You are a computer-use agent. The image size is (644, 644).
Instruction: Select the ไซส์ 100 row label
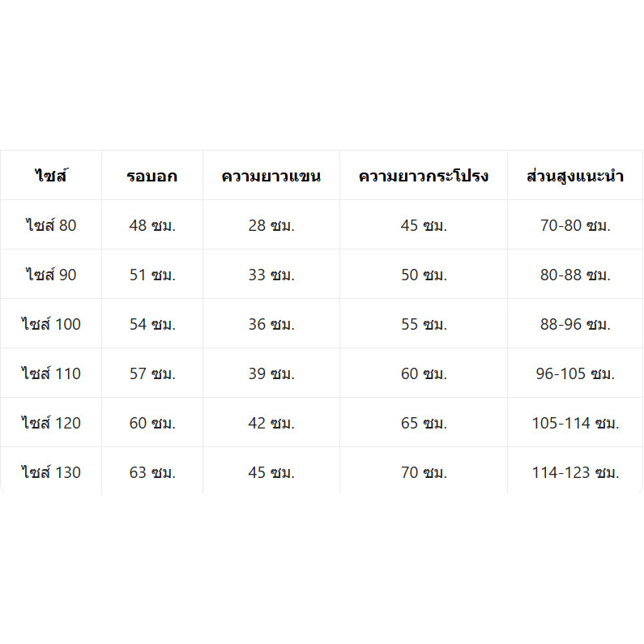[51, 324]
